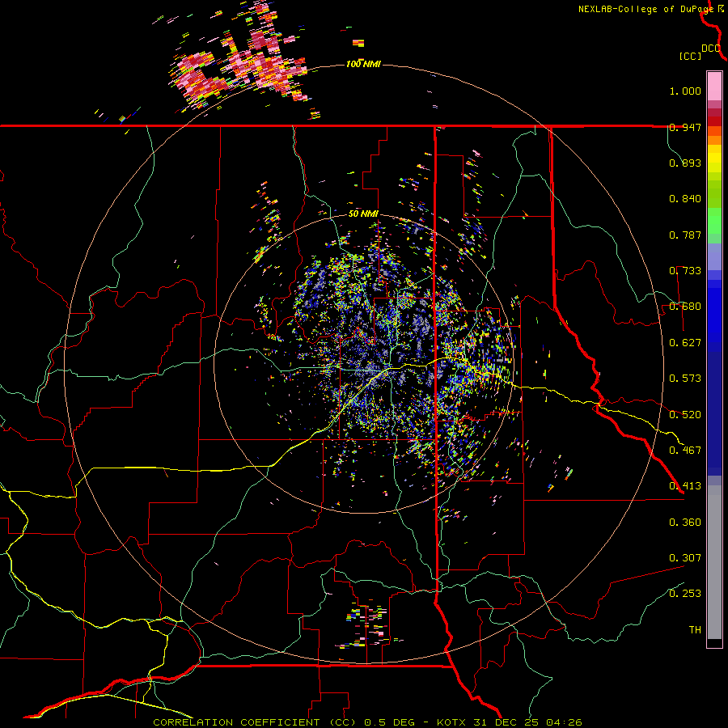Screen dimensions: 728x728
Task: Click the 0.253 scale value
Action: [685, 594]
